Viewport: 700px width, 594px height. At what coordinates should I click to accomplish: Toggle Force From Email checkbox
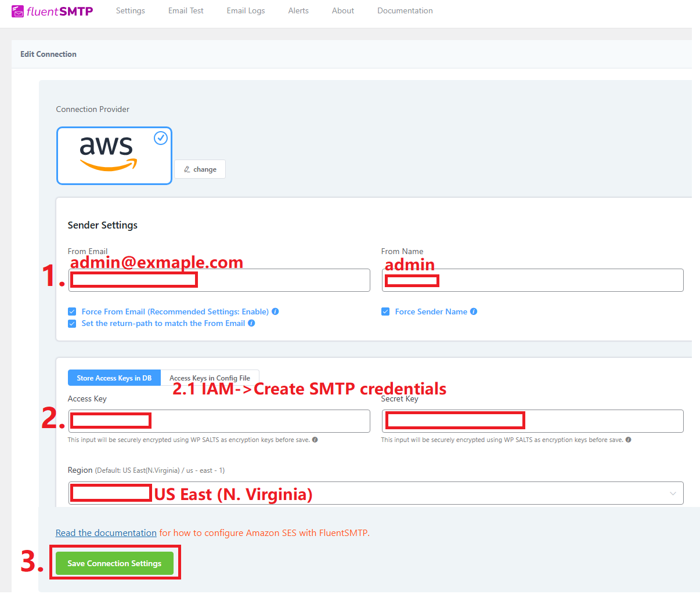72,312
